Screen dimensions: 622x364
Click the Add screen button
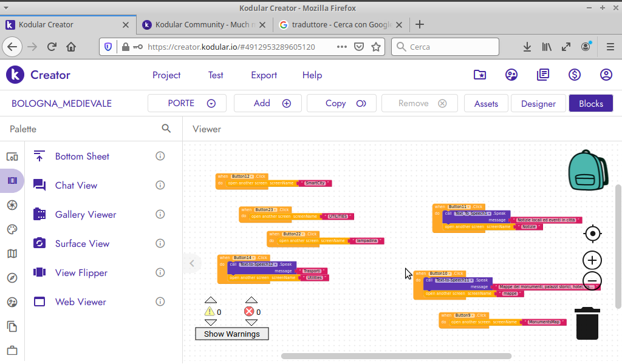click(268, 103)
